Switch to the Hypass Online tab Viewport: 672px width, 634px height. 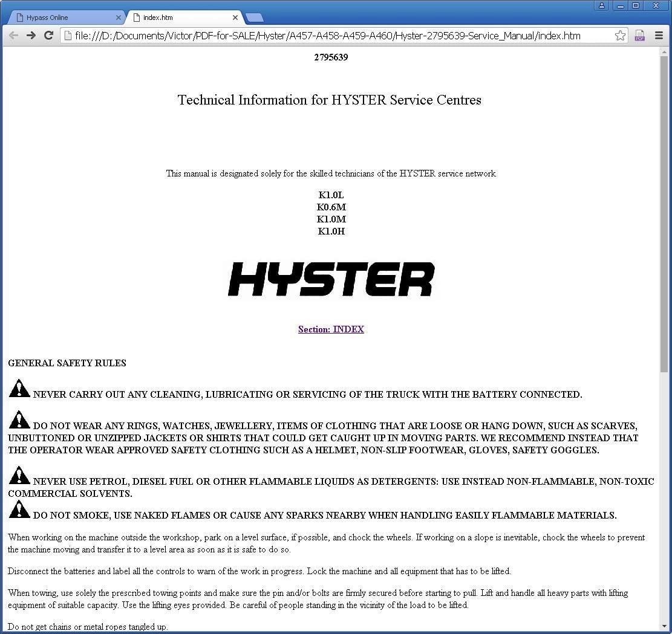tap(67, 18)
